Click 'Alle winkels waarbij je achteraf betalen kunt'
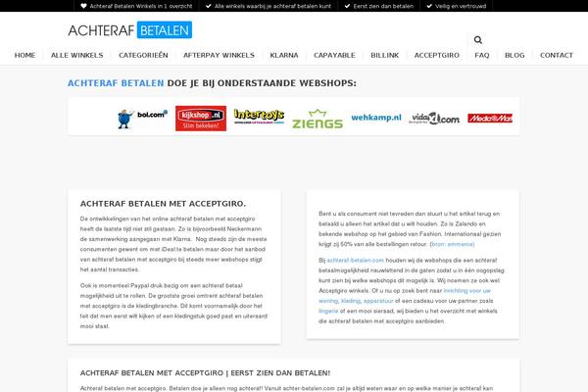588x392 pixels. coord(272,6)
